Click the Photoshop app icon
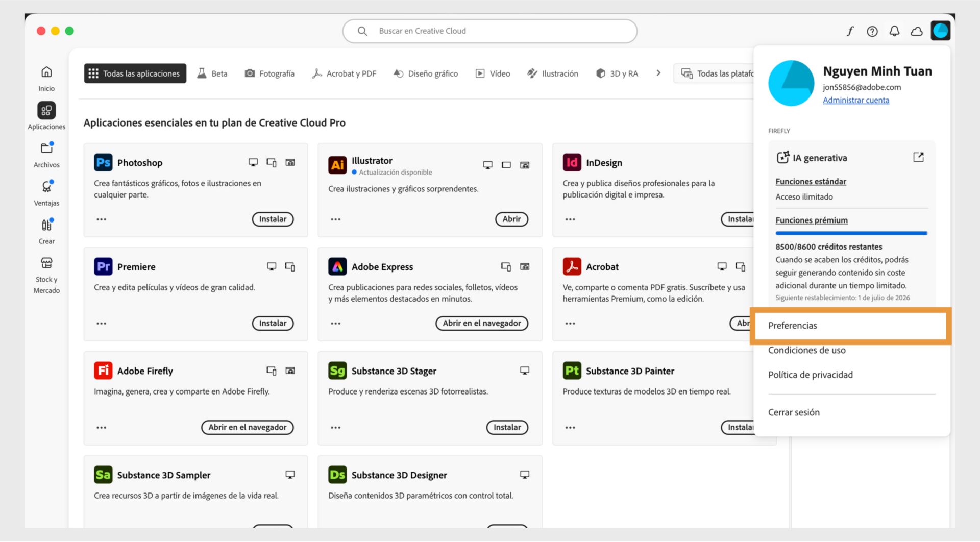Viewport: 980px width, 542px height. [x=103, y=162]
